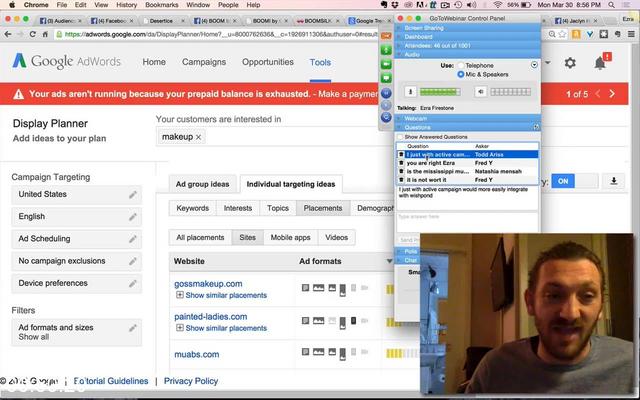This screenshot has height=400, width=640.
Task: Click the volume icon in macOS menu bar
Action: coord(471,5)
